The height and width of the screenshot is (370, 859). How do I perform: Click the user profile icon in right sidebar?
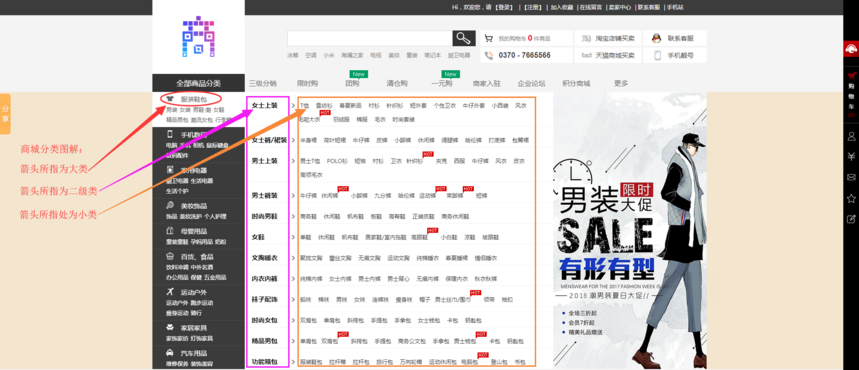[851, 135]
